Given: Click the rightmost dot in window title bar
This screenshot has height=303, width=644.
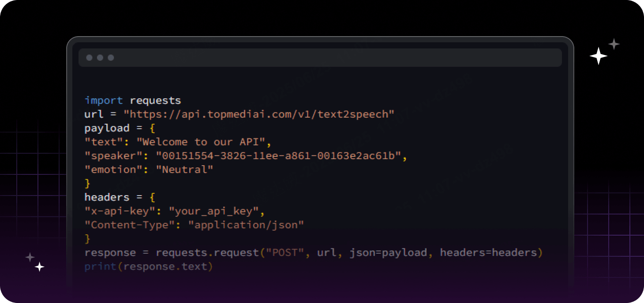Looking at the screenshot, I should click(x=111, y=58).
